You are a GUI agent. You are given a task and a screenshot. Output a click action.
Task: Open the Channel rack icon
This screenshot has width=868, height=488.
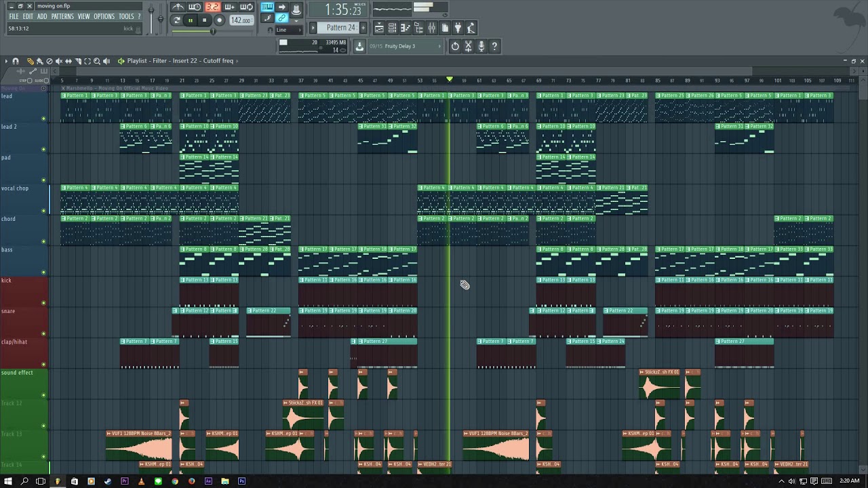393,28
